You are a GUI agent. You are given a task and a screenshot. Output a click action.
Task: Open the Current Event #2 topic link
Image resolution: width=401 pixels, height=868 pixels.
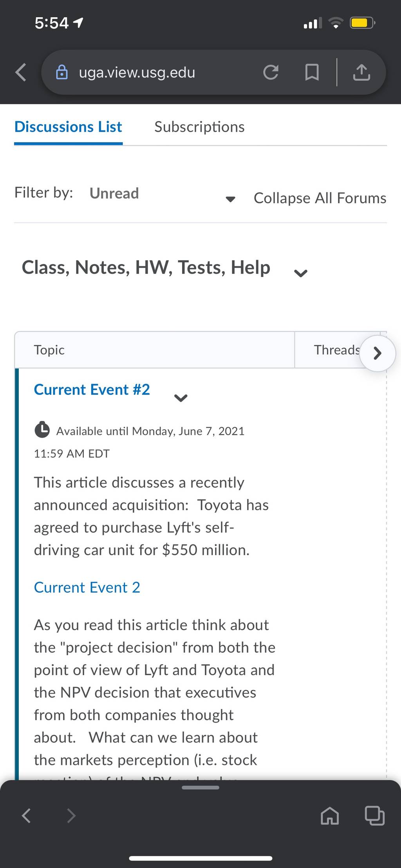point(92,390)
